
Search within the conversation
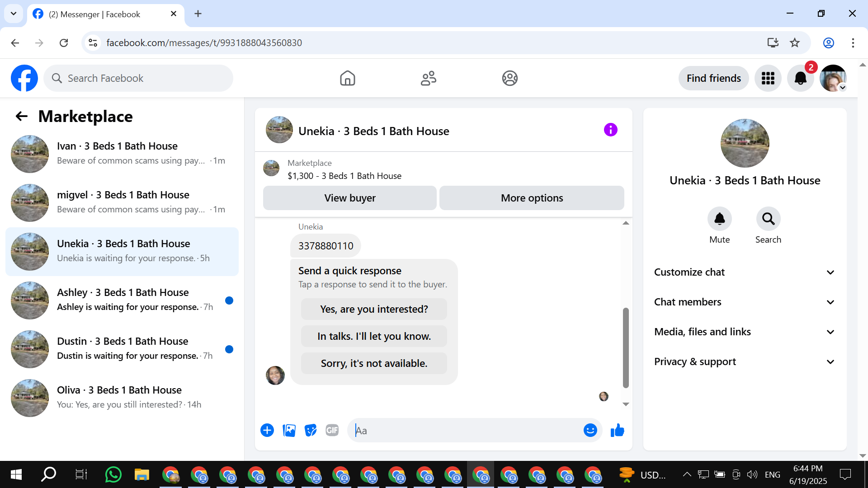click(768, 219)
